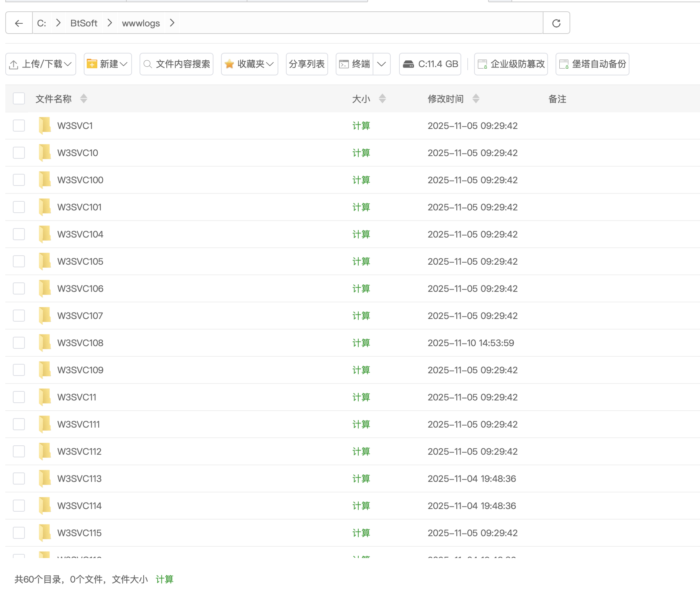The height and width of the screenshot is (595, 700).
Task: Open the 新建 dropdown menu
Action: pyautogui.click(x=108, y=64)
